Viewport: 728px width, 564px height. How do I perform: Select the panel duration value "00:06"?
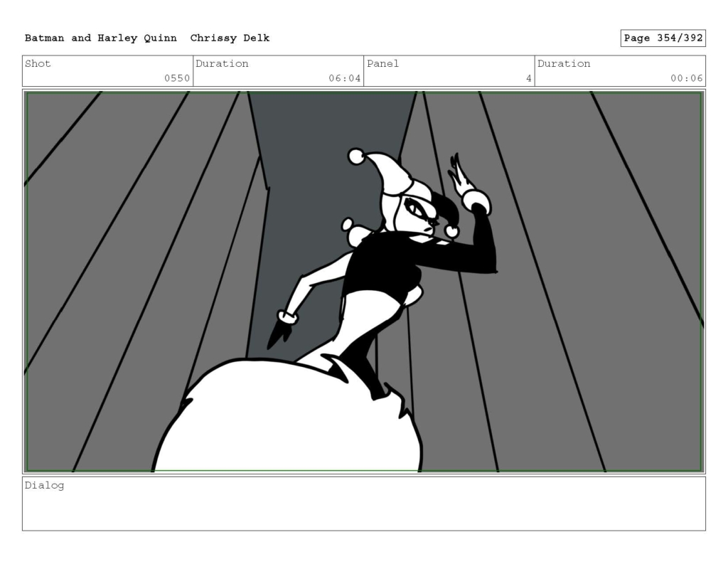tap(686, 78)
